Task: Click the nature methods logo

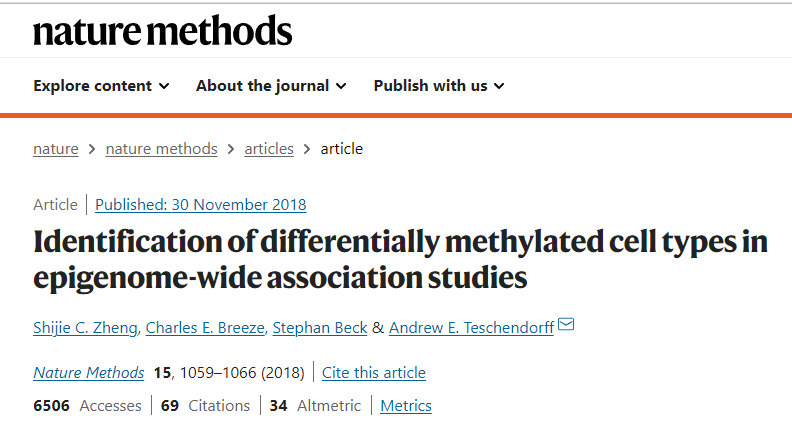Action: (163, 30)
